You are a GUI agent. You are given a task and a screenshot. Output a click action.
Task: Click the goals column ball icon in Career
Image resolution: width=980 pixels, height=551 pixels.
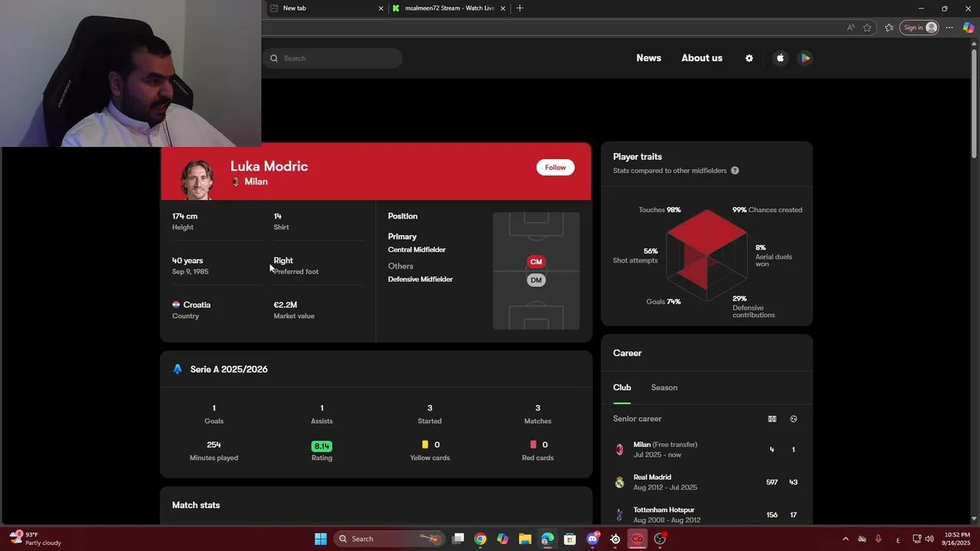click(794, 419)
